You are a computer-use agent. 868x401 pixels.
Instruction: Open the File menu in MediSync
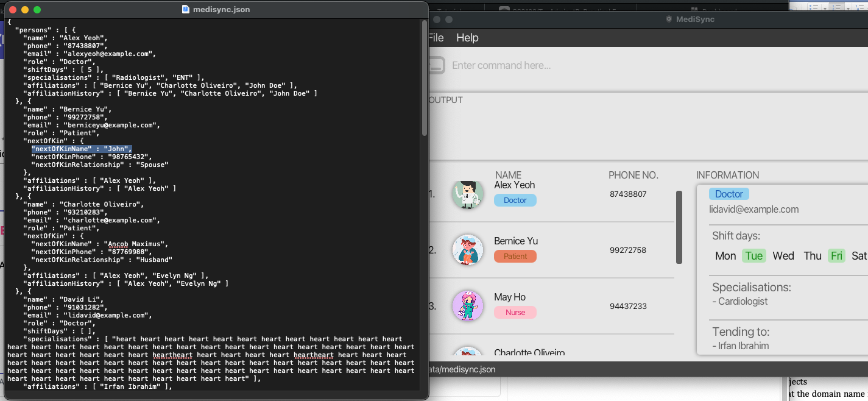pyautogui.click(x=436, y=38)
